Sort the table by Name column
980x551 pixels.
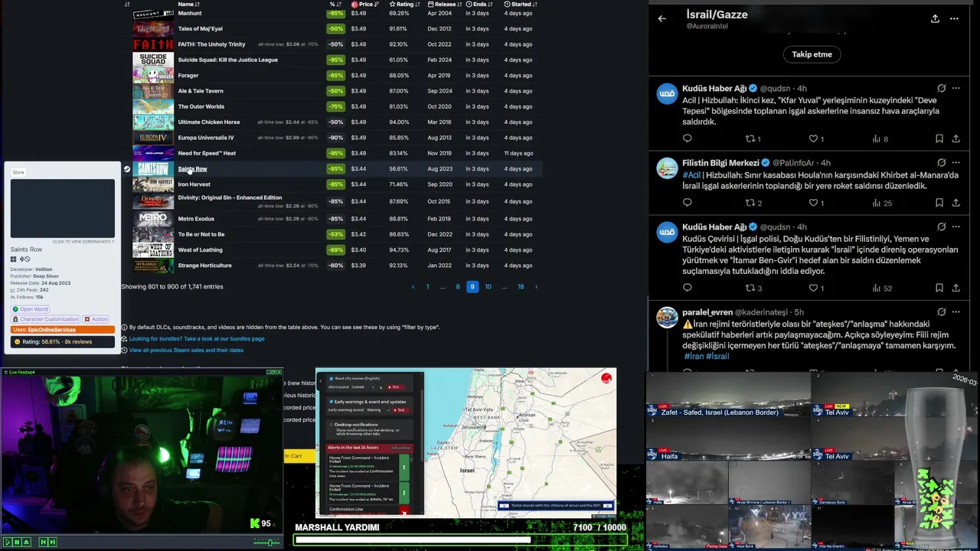click(188, 4)
